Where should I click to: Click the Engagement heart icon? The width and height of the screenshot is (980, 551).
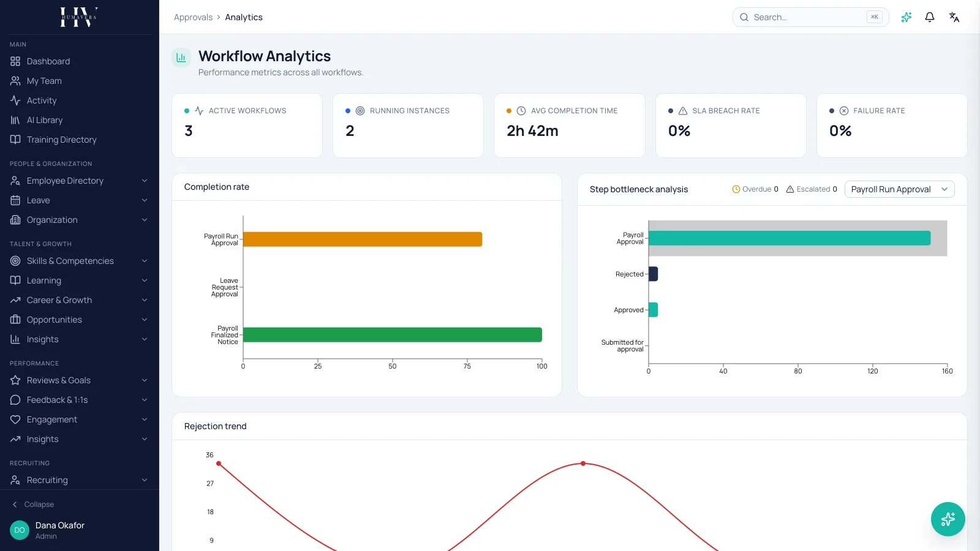(15, 419)
